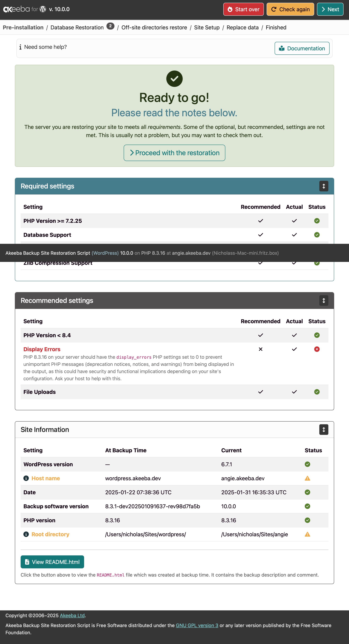Collapse the Recommended settings panel

coord(324,300)
